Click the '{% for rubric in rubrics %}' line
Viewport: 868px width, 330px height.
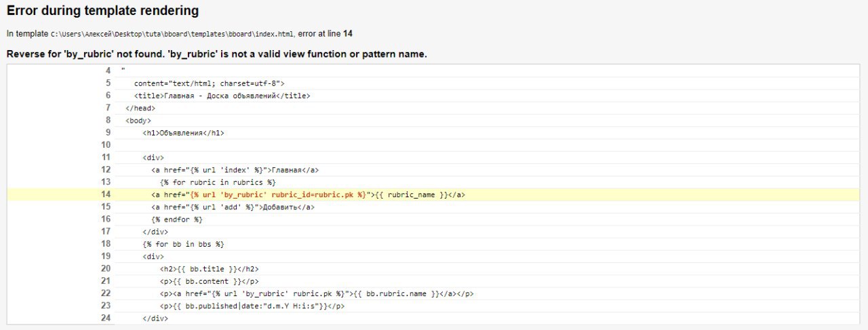click(218, 182)
